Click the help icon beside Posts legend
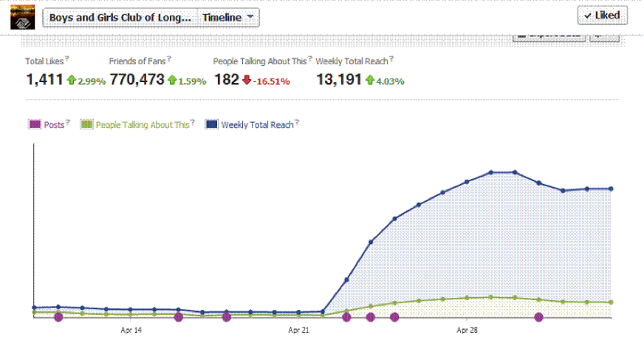 68,123
